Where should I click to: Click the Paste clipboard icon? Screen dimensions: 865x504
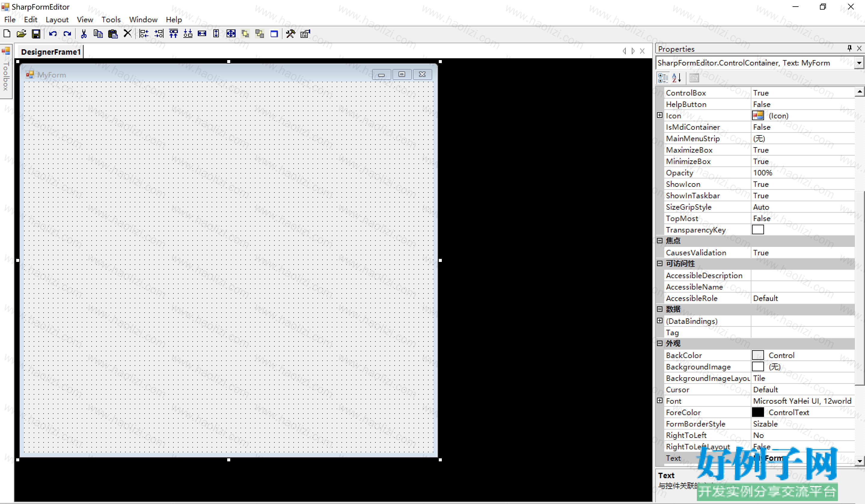point(113,34)
